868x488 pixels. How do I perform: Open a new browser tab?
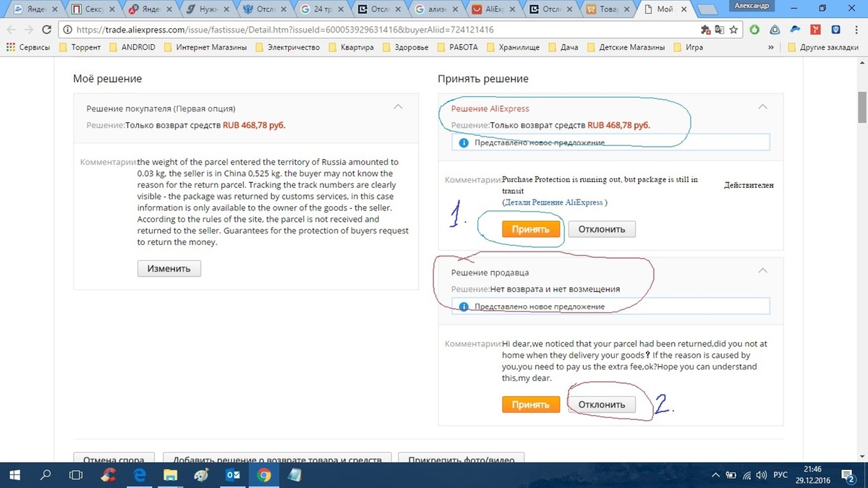708,9
